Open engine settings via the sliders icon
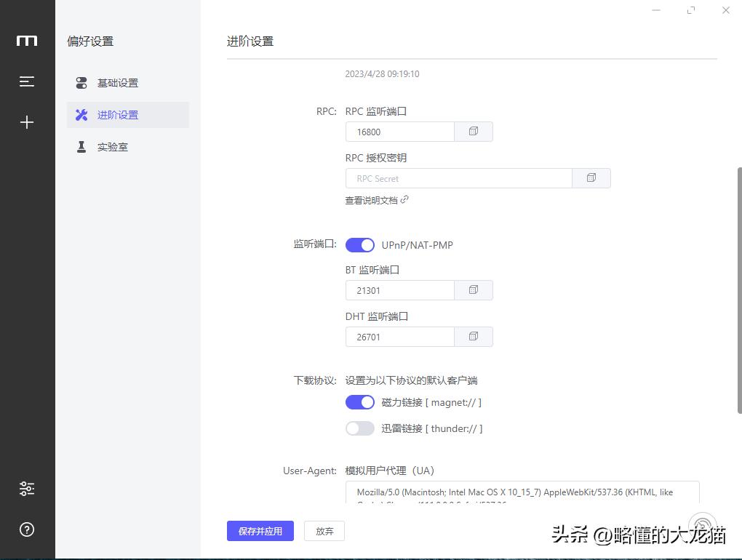Screen dimensions: 742x560 27,488
